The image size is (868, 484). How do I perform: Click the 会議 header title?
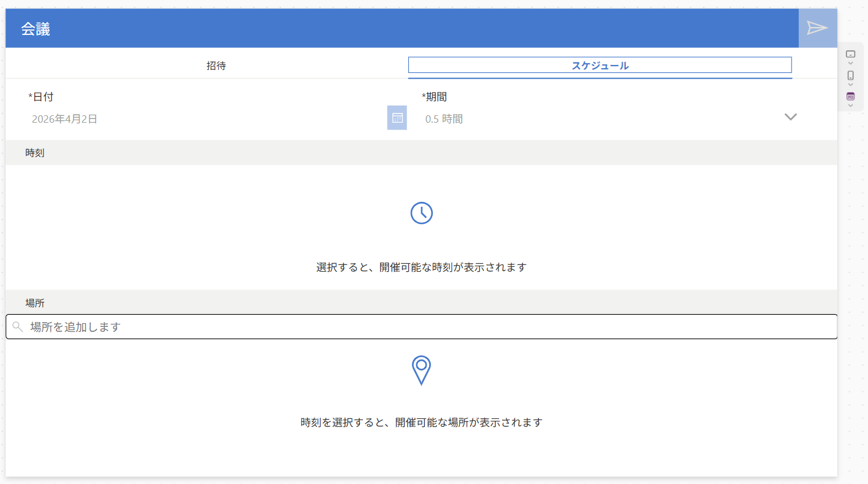click(36, 29)
